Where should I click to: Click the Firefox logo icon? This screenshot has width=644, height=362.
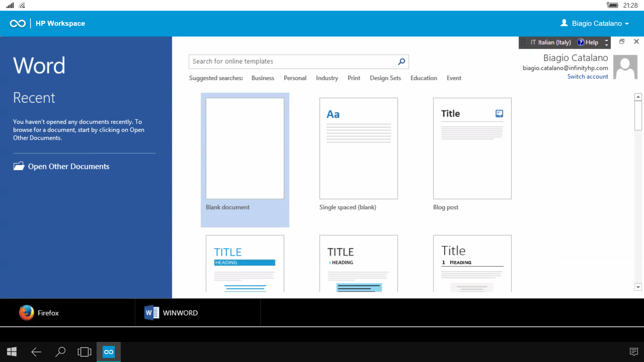point(26,313)
